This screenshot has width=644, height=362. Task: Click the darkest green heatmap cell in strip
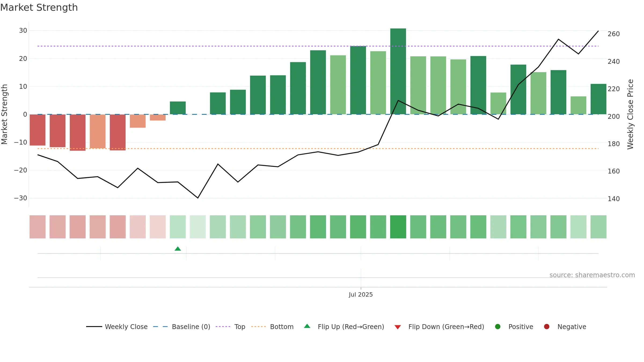[398, 227]
